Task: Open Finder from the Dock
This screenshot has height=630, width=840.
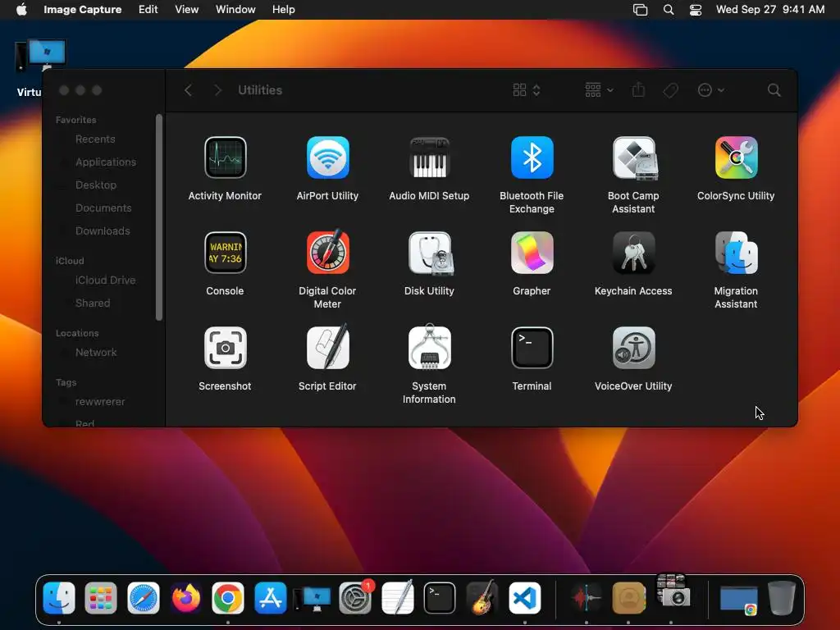Action: pos(59,597)
